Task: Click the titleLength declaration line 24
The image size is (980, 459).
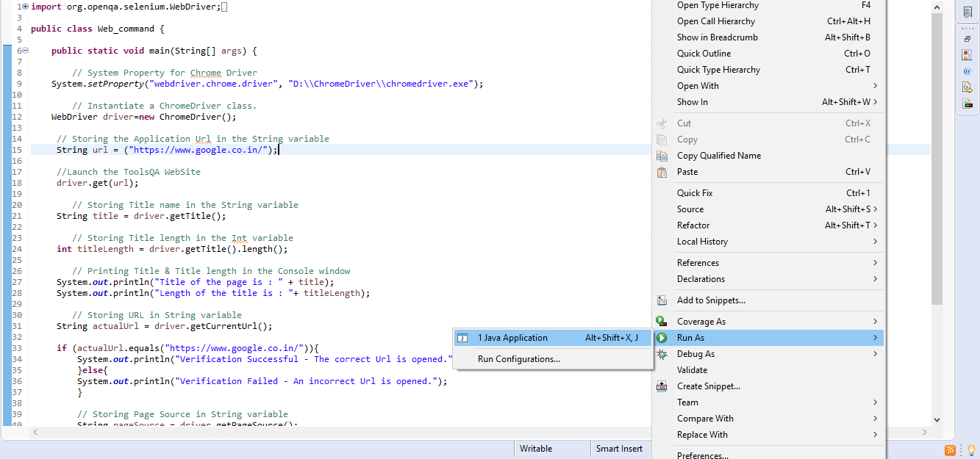Action: click(x=172, y=249)
